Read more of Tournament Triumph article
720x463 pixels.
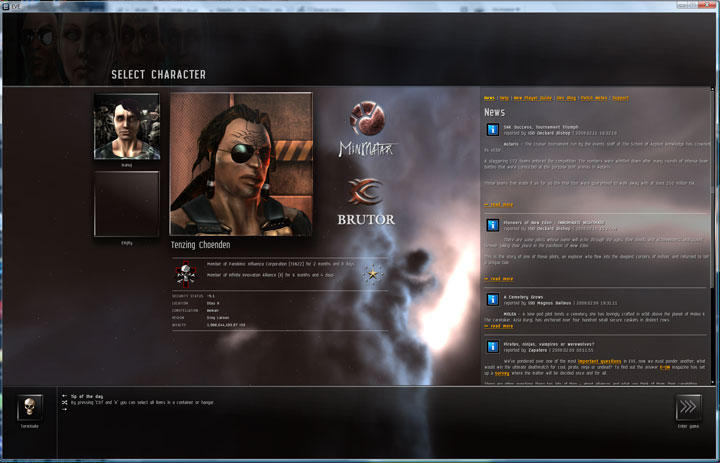click(499, 204)
